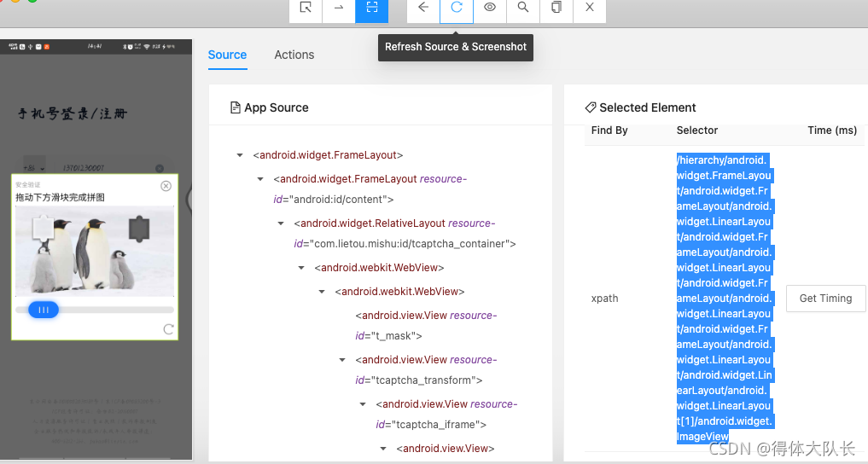
Task: Collapse the tcaptcha_iframe View node
Action: [x=363, y=404]
